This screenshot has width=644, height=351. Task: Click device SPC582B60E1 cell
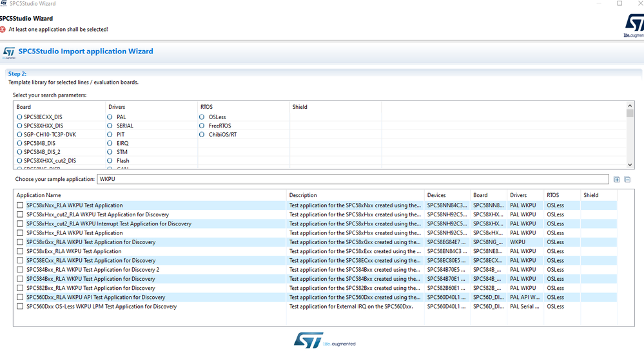pyautogui.click(x=447, y=288)
